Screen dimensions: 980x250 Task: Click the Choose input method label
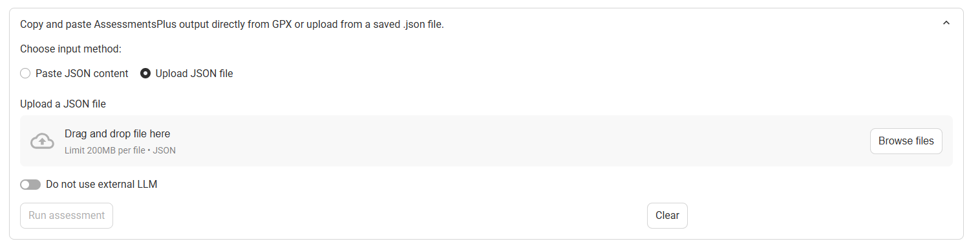point(71,49)
